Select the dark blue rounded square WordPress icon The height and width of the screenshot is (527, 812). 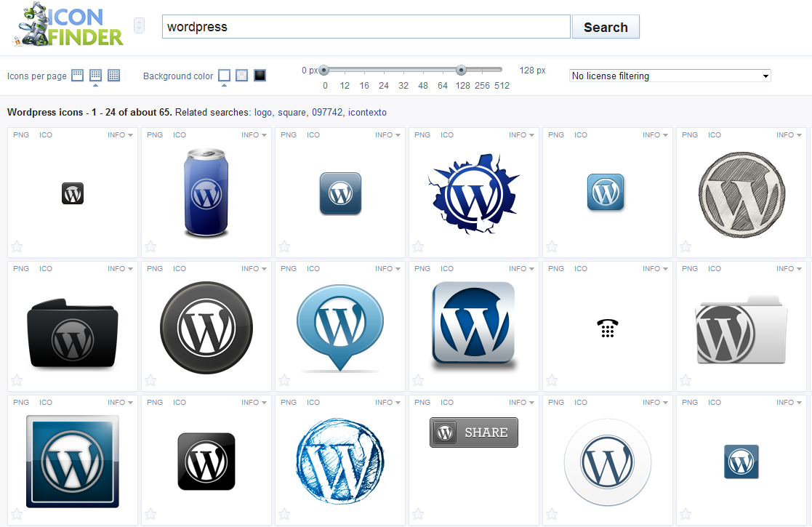pyautogui.click(x=340, y=193)
